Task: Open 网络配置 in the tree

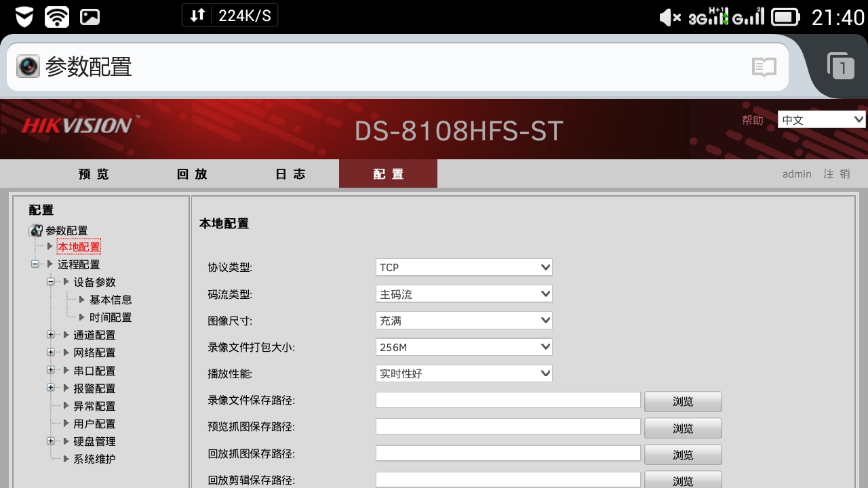Action: (94, 352)
